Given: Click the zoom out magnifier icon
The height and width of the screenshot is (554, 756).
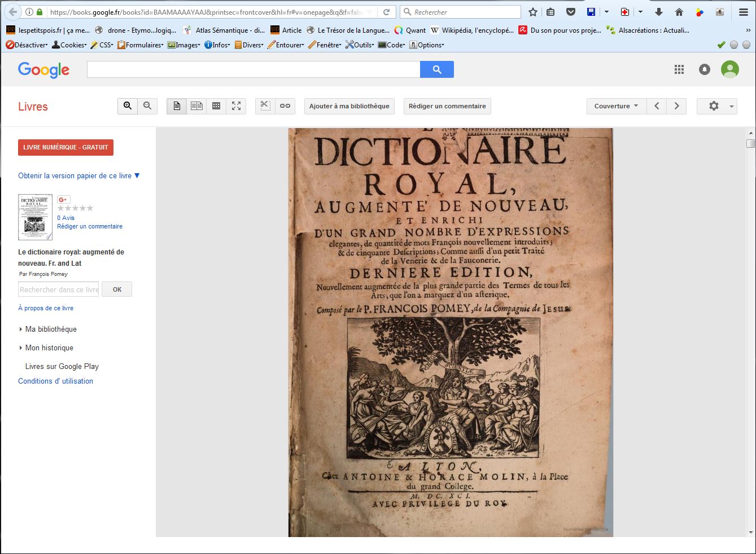Looking at the screenshot, I should tap(147, 106).
